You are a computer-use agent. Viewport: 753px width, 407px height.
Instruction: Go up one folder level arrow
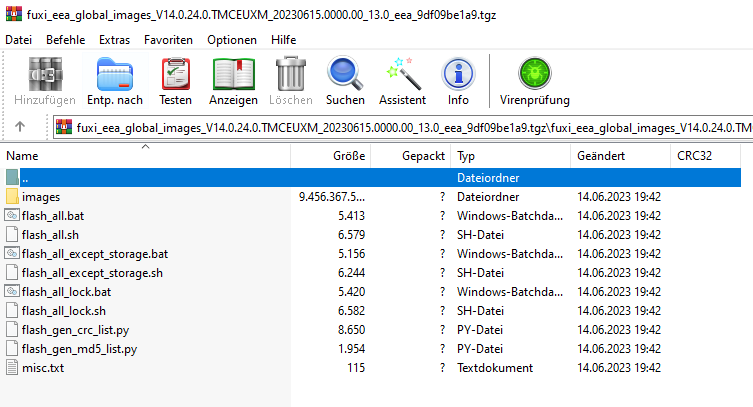(x=20, y=127)
